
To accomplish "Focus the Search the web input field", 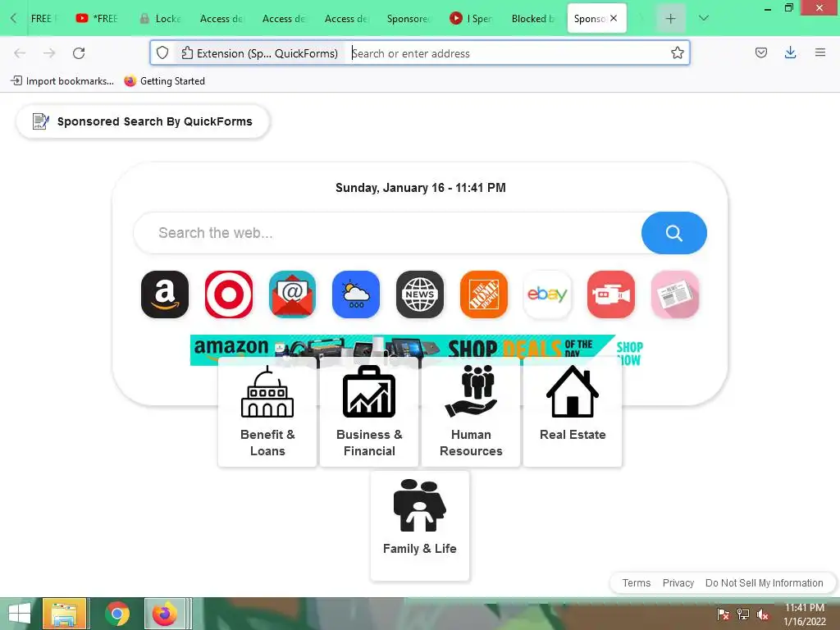I will click(387, 233).
